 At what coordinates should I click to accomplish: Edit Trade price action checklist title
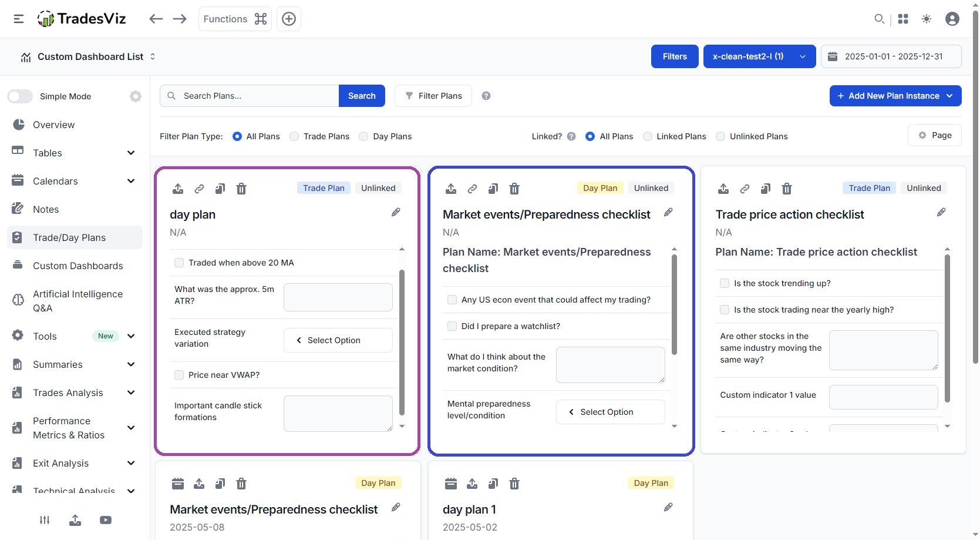(941, 212)
